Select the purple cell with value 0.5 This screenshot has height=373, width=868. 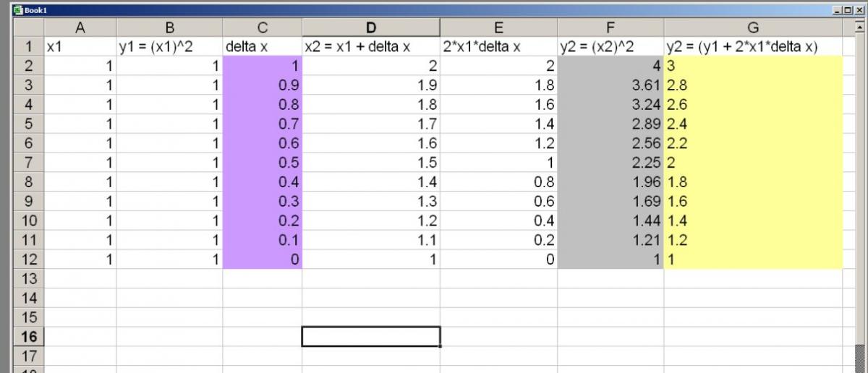tap(262, 163)
